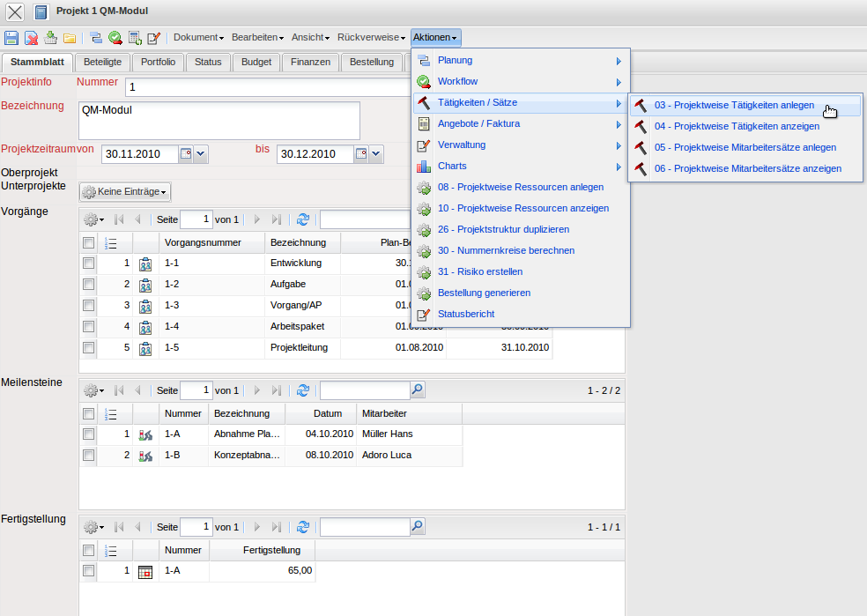The image size is (867, 616).
Task: Check the box for Entwicklung row
Action: click(x=88, y=263)
